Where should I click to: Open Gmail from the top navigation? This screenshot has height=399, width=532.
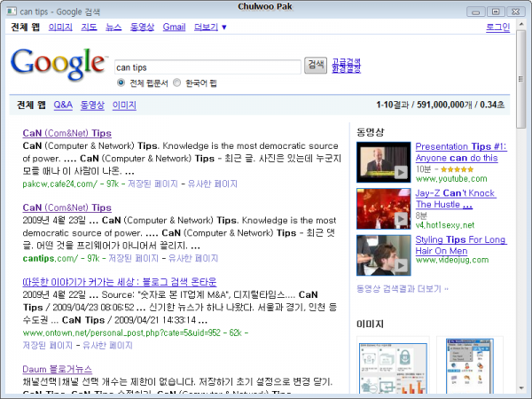(x=174, y=27)
